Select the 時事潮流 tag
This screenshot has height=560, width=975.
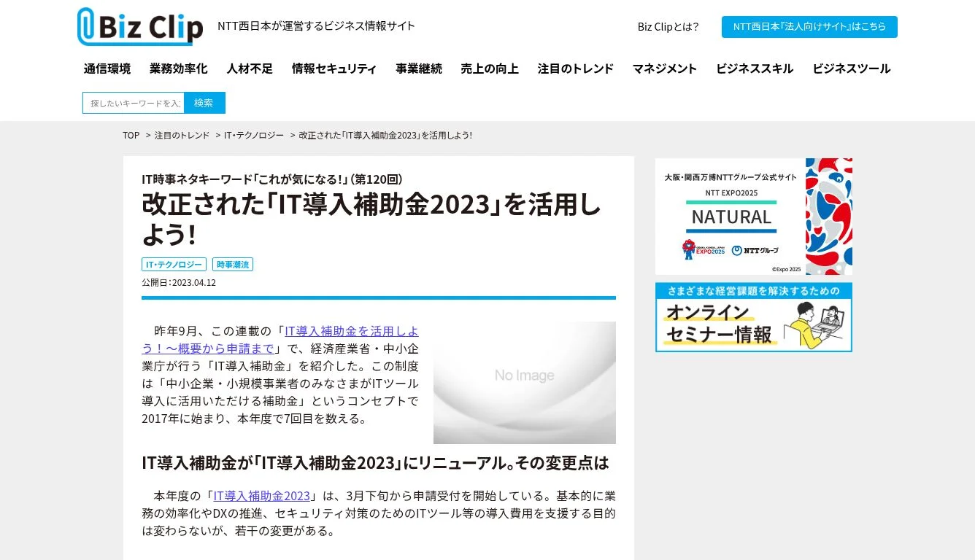(x=233, y=265)
